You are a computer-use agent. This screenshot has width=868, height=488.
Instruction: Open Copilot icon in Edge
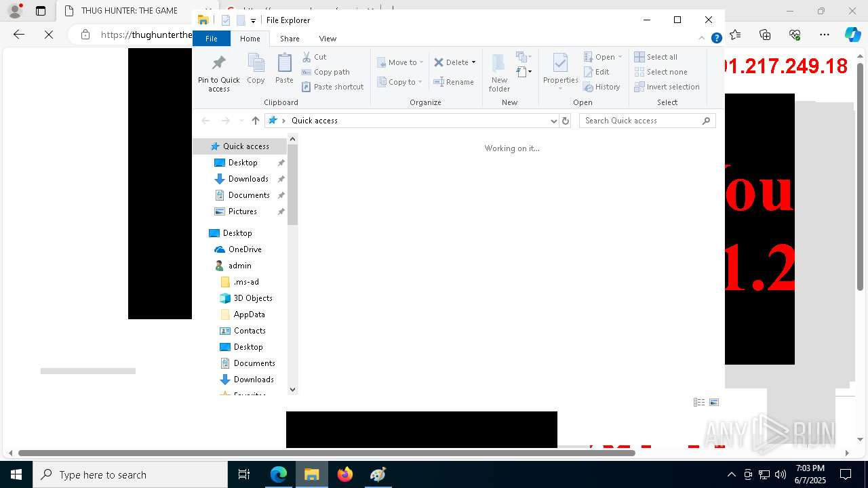pos(852,35)
